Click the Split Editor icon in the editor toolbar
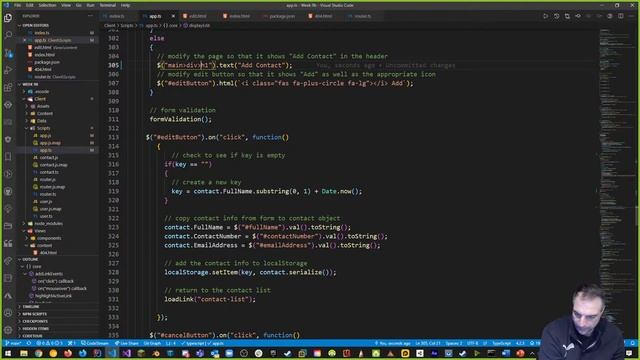The image size is (640, 360). click(620, 16)
